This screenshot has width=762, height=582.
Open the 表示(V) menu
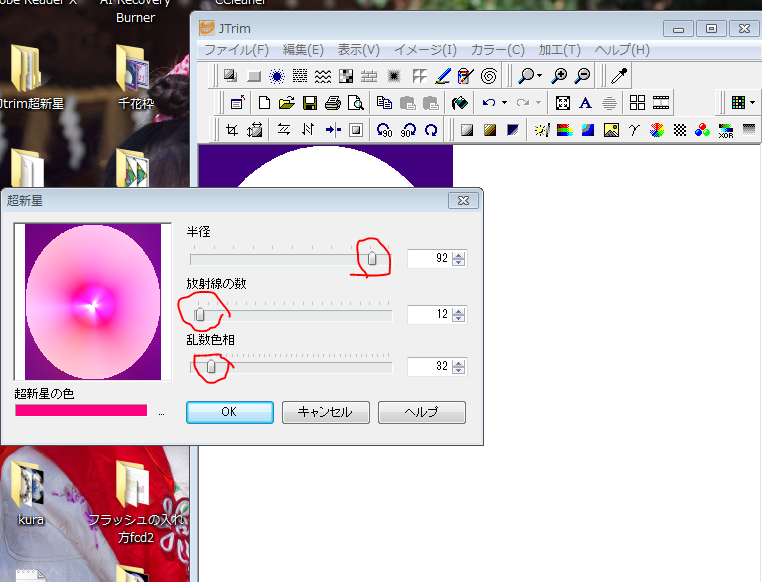[x=359, y=50]
